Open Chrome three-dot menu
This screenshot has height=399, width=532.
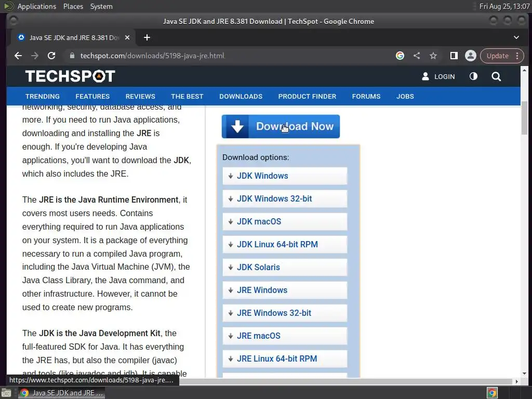point(517,56)
